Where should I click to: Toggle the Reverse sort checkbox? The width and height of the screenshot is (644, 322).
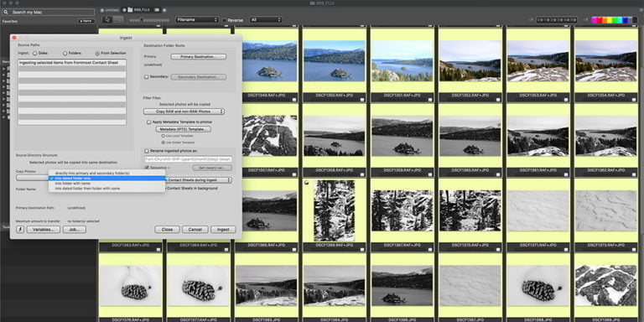[224, 20]
